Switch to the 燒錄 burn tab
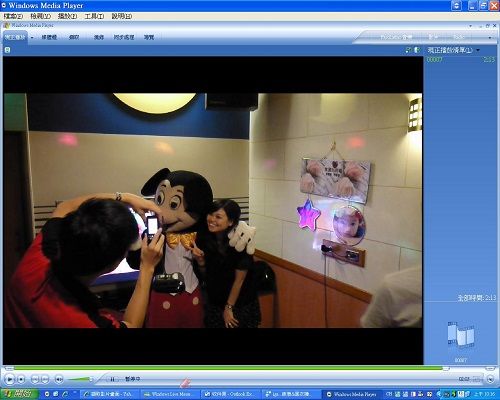This screenshot has width=500, height=400. tap(99, 37)
